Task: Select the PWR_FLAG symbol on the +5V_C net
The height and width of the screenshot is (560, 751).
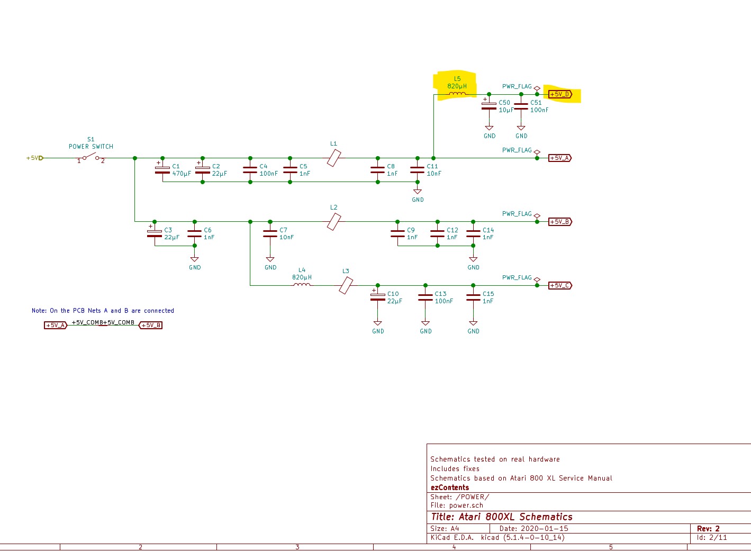Action: pyautogui.click(x=537, y=279)
